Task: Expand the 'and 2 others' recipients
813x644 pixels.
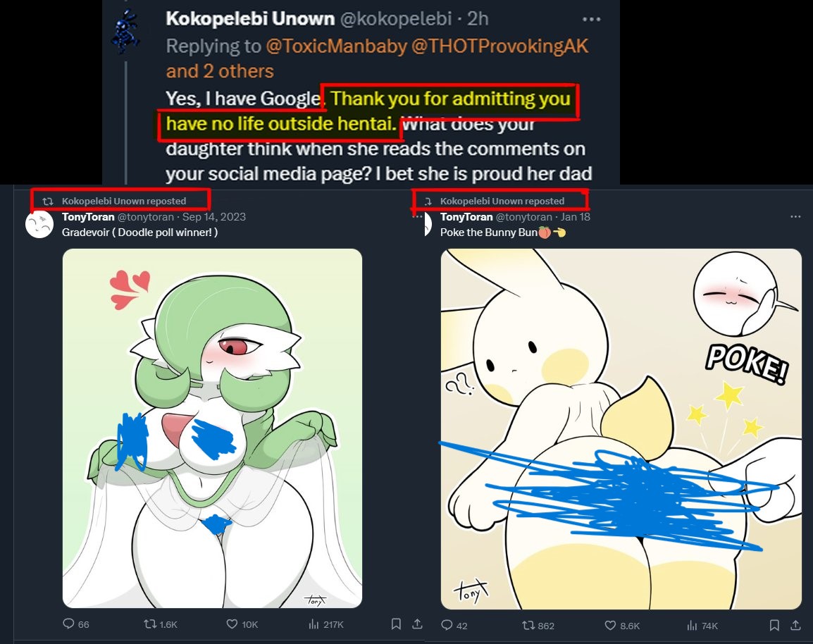Action: [220, 71]
